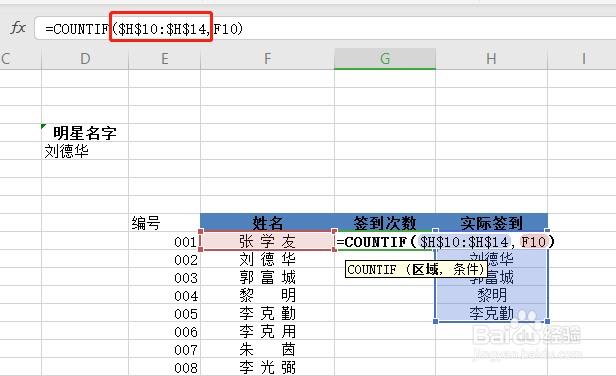The image size is (616, 376).
Task: Click number 006 cell
Action: point(165,332)
